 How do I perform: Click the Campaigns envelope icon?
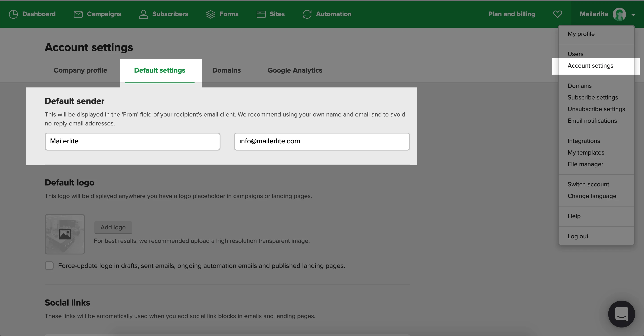tap(78, 14)
